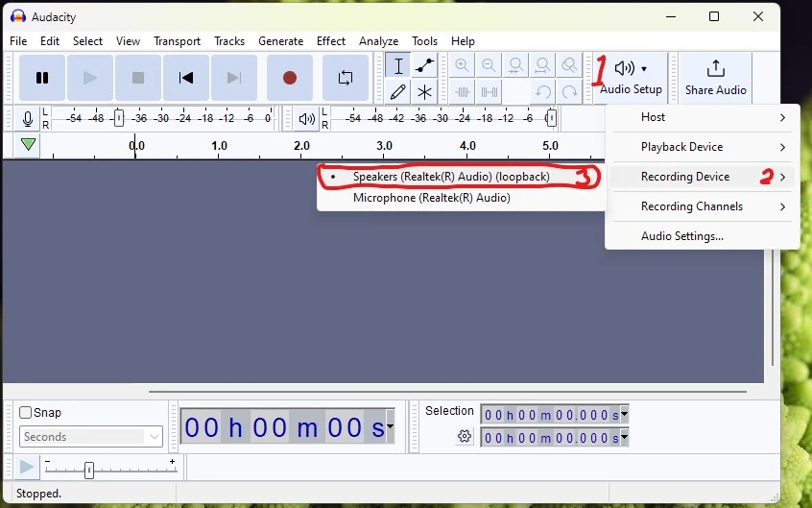
Task: Open the Analyze menu
Action: [x=378, y=41]
